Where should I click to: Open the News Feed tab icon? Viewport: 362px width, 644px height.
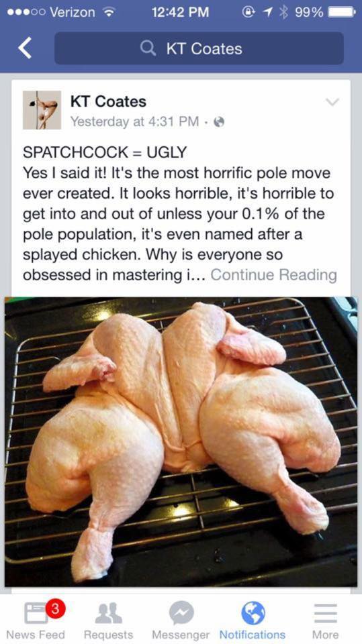[36, 613]
